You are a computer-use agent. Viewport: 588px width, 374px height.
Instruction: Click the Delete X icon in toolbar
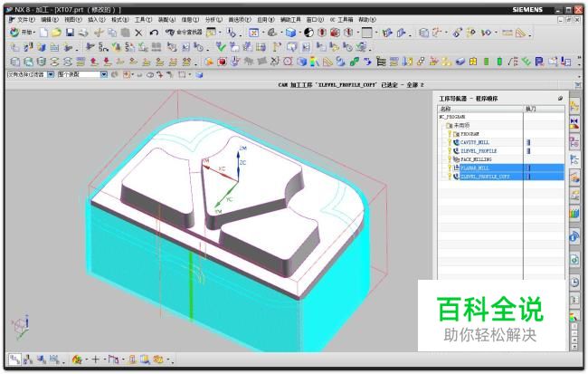[138, 32]
